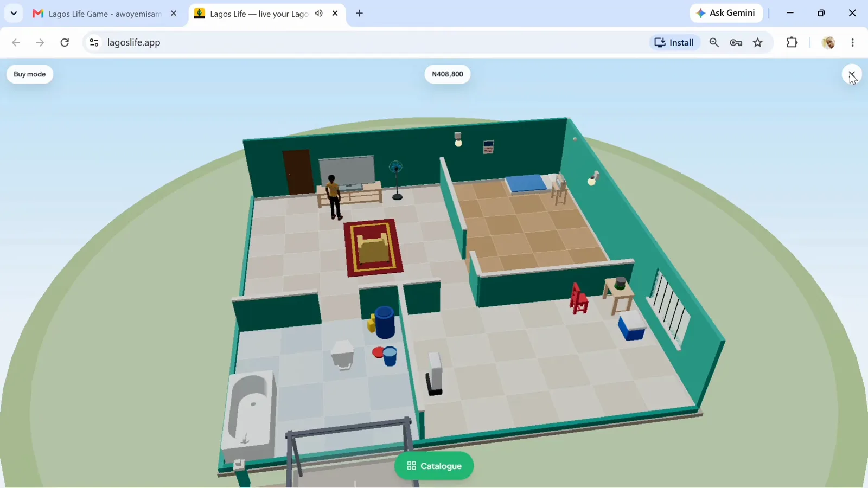Install the Lagos Life app
The width and height of the screenshot is (868, 488).
coord(674,42)
